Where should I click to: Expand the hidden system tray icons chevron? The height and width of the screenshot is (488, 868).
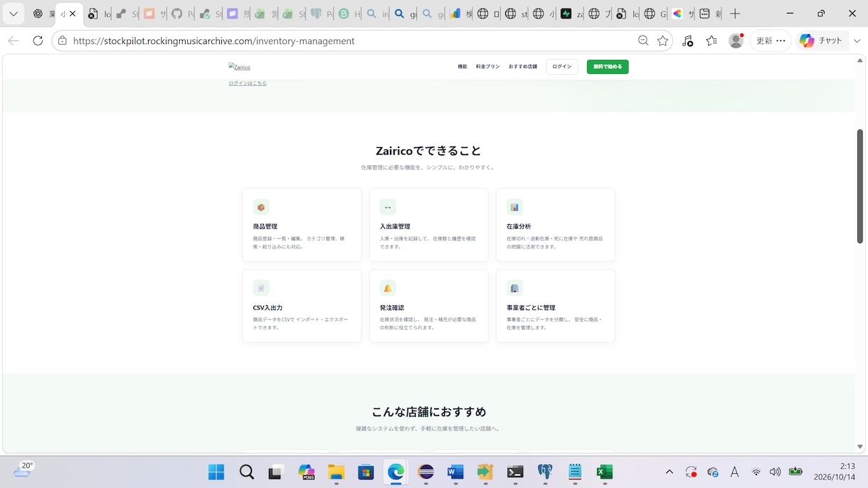tap(669, 472)
